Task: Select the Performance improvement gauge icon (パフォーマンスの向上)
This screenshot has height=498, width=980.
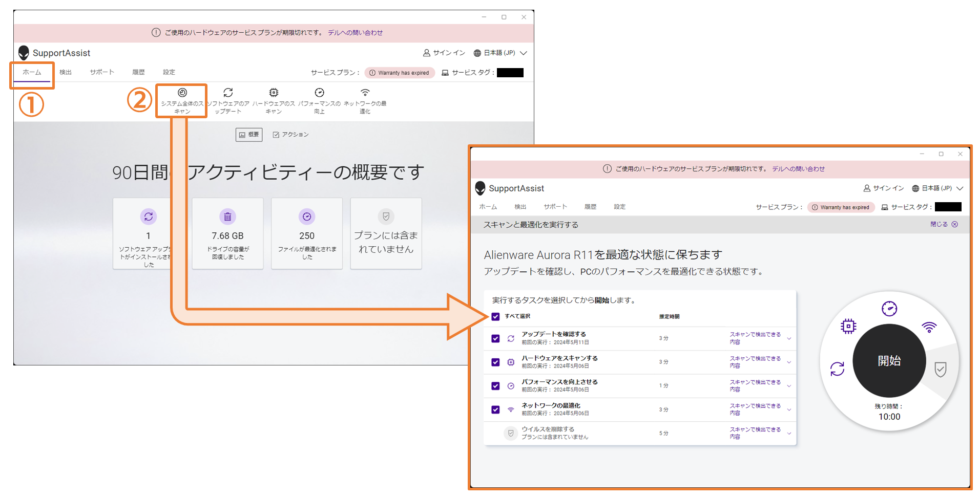Action: tap(319, 93)
